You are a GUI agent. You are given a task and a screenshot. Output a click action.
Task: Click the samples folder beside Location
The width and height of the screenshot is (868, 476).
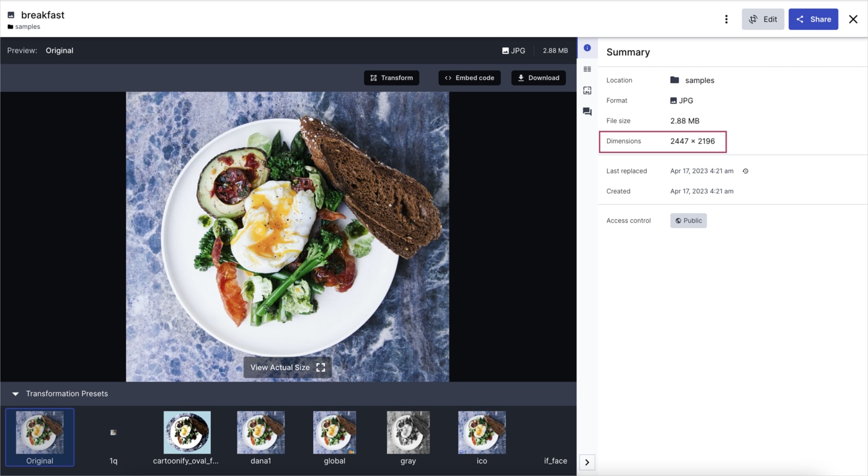(693, 80)
